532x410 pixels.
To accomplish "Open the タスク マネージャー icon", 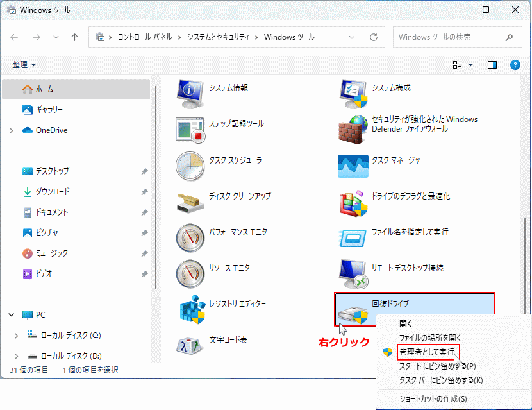I will 353,166.
